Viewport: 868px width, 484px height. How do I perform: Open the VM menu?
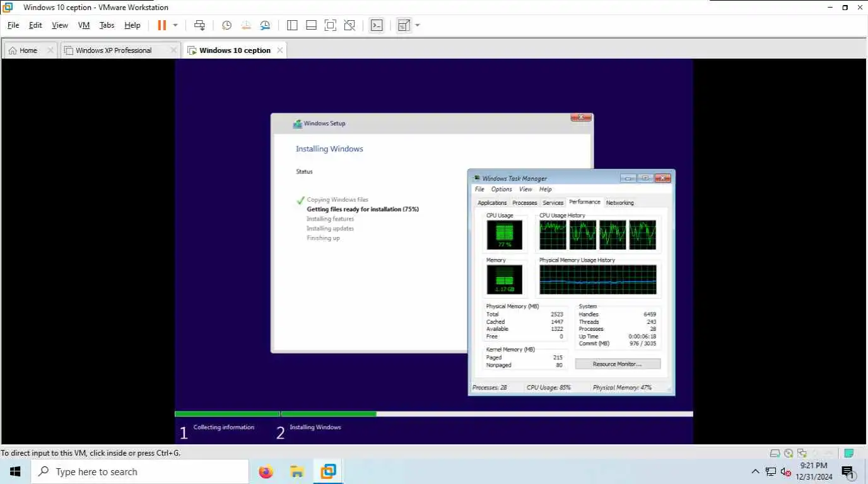(x=84, y=25)
